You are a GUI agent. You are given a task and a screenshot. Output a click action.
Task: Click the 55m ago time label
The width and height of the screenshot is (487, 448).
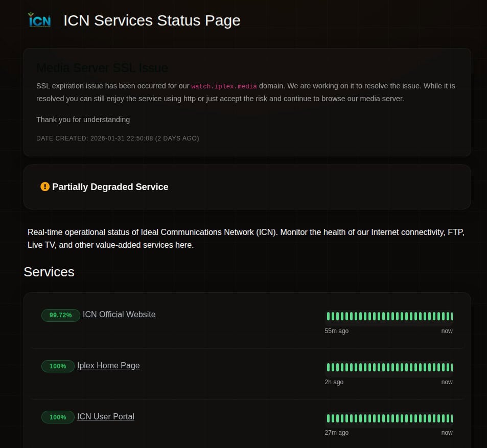(x=336, y=331)
